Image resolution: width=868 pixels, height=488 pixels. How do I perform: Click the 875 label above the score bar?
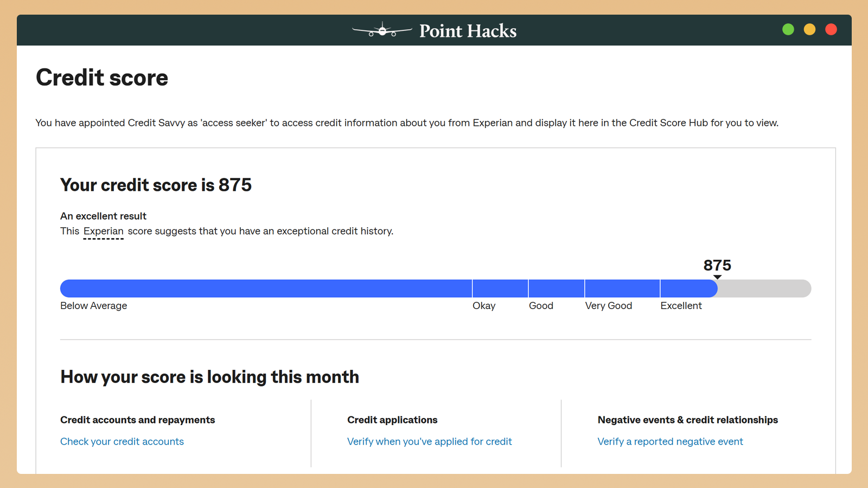click(x=717, y=265)
